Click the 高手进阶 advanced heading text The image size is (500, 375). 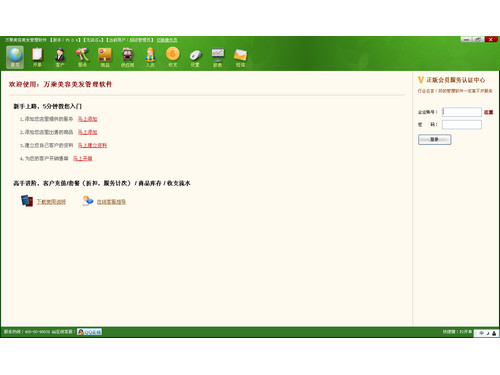pyautogui.click(x=102, y=183)
